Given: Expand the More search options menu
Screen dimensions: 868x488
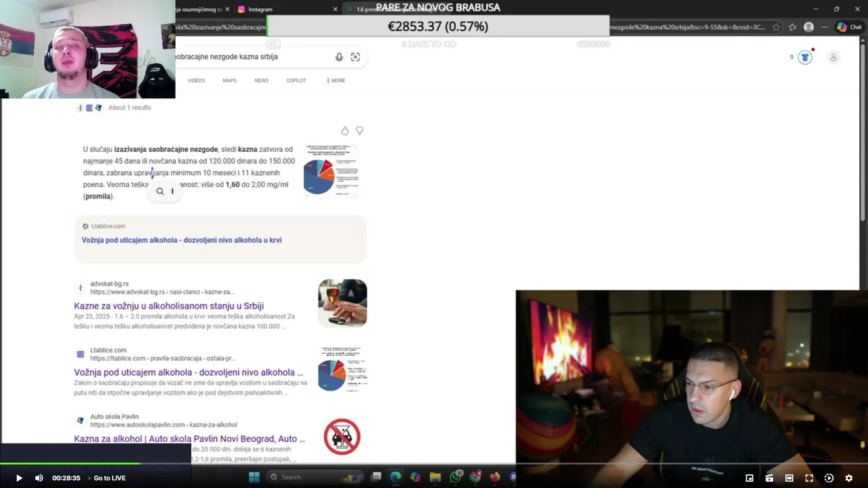Looking at the screenshot, I should coord(336,81).
